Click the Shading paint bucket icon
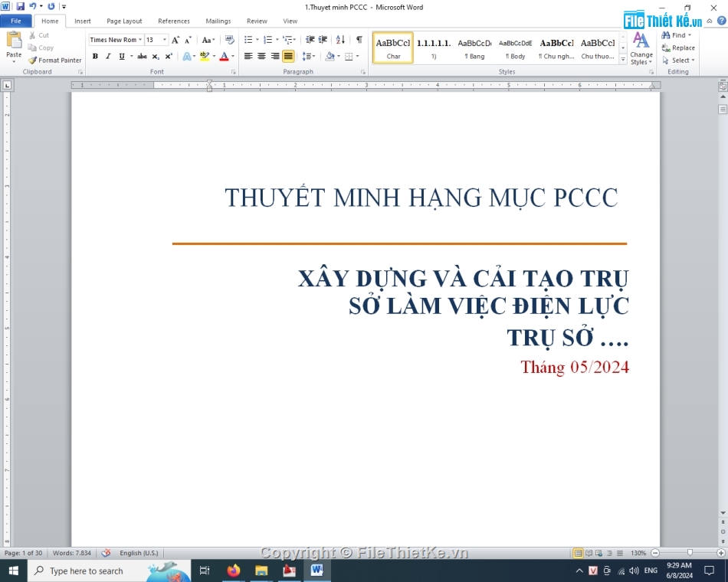 330,56
